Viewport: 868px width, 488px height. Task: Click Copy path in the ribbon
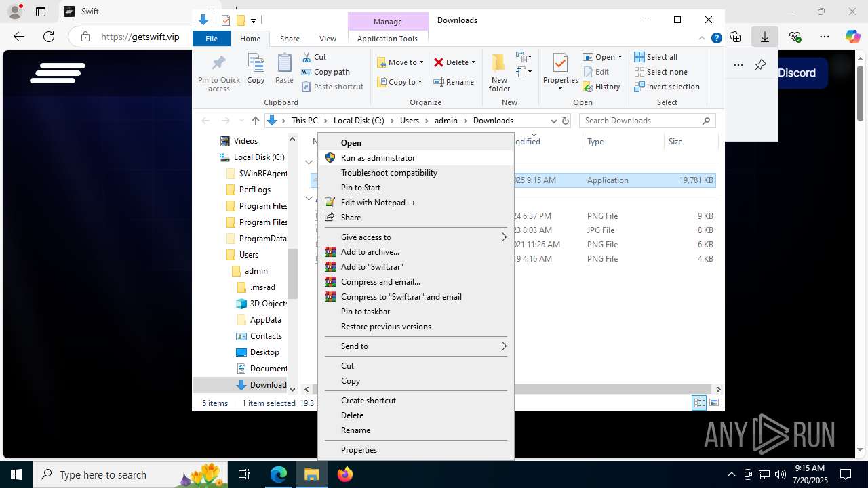coord(325,72)
